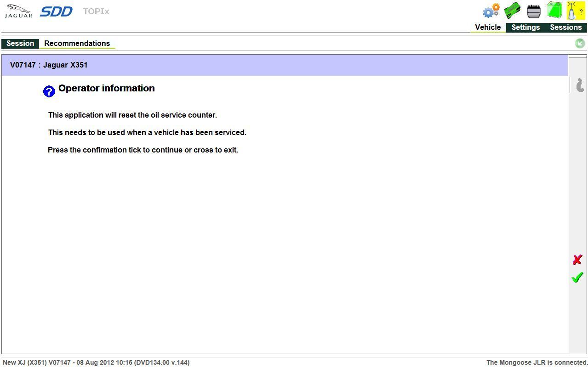Click the Mongoose JLR connected status text

pyautogui.click(x=537, y=362)
